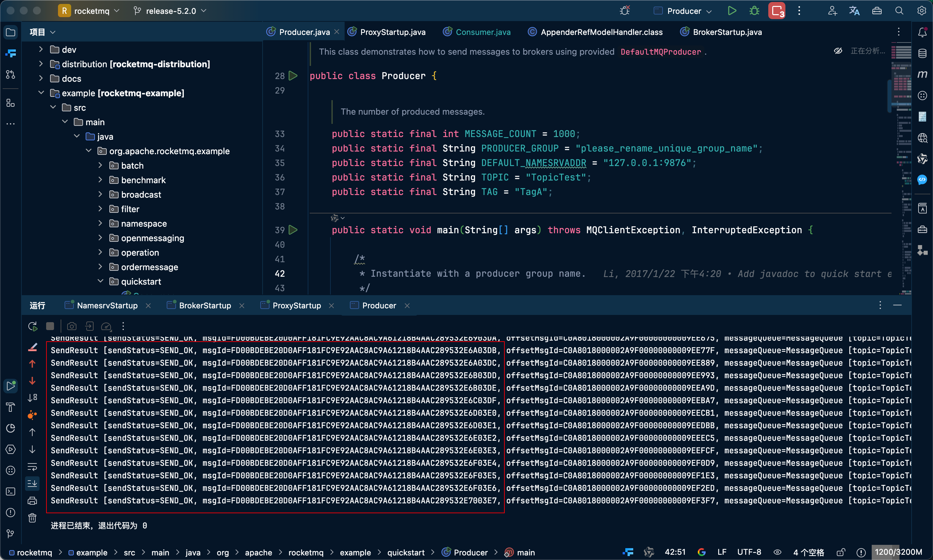This screenshot has width=933, height=560.
Task: Stop the 3 running processes
Action: click(x=777, y=11)
